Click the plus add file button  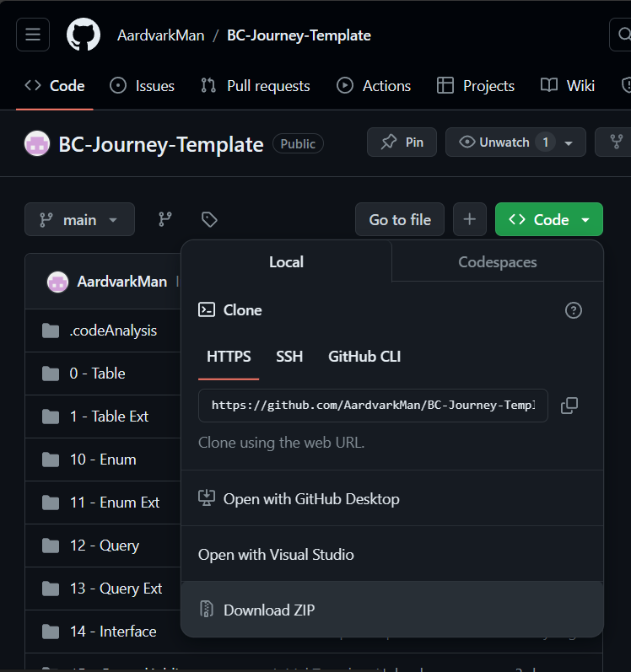coord(469,219)
